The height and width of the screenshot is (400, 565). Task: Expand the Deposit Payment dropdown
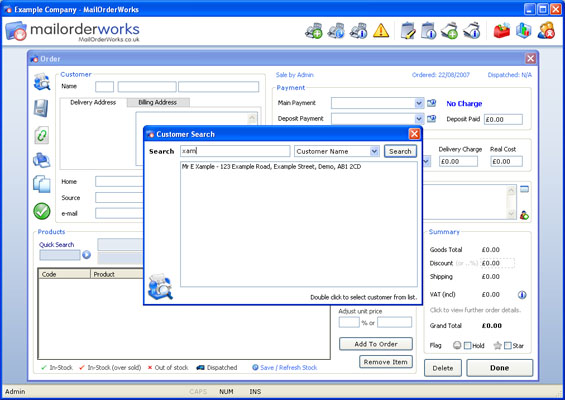(x=419, y=119)
